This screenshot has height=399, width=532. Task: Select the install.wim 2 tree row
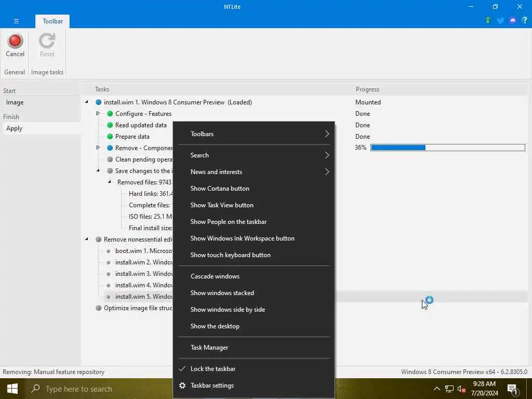pos(144,262)
